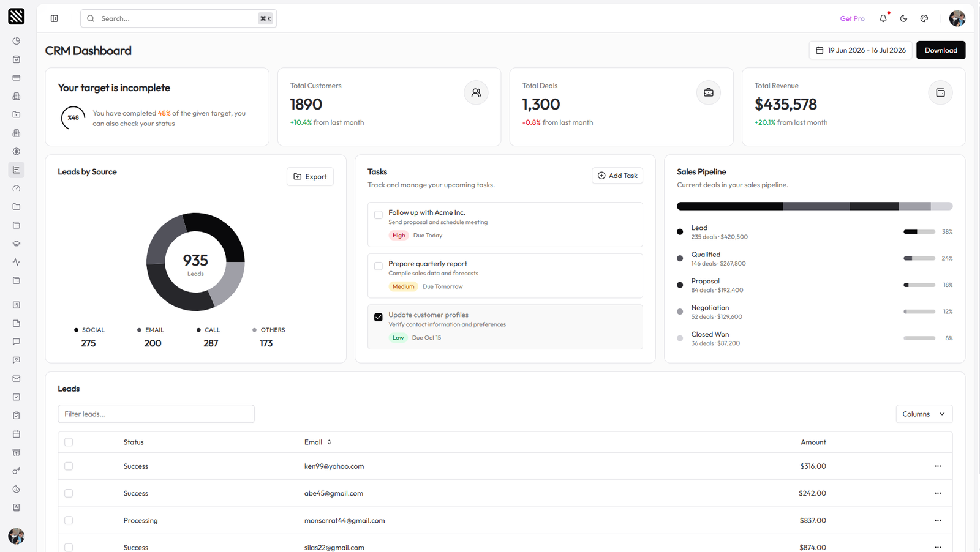Click the Get Pro link
Screen dimensions: 980x552
pyautogui.click(x=852, y=18)
